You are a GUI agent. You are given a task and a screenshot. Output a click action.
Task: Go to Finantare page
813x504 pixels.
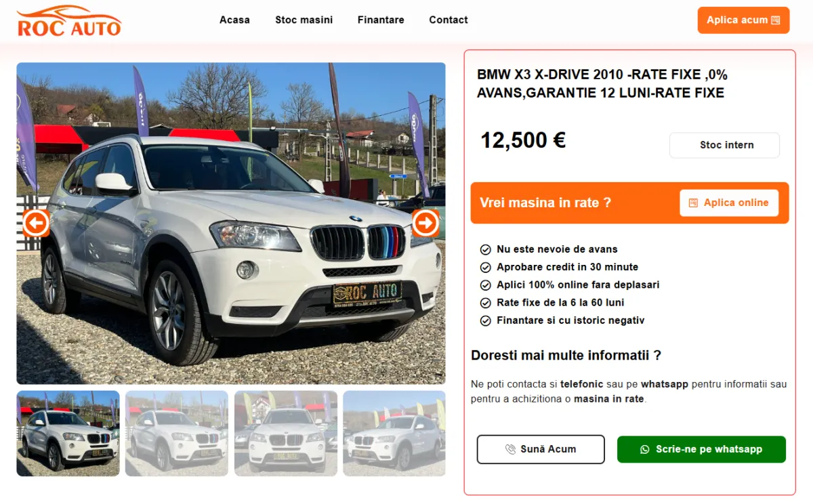point(381,20)
